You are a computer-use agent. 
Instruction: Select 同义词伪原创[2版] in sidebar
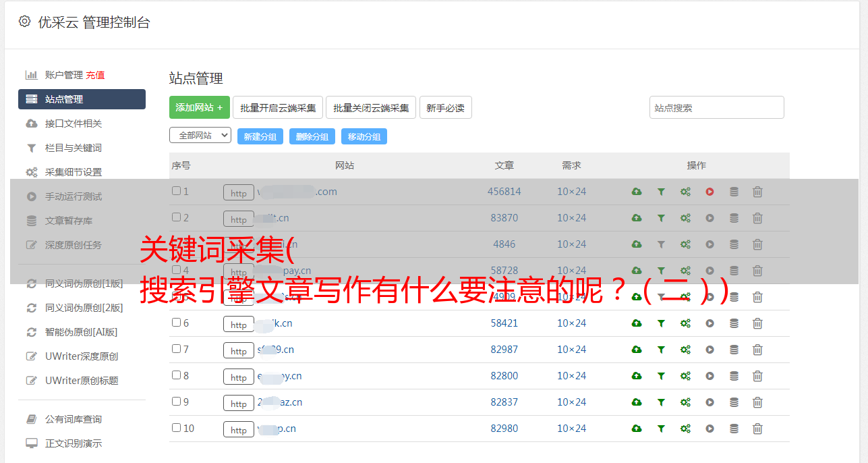coord(84,308)
